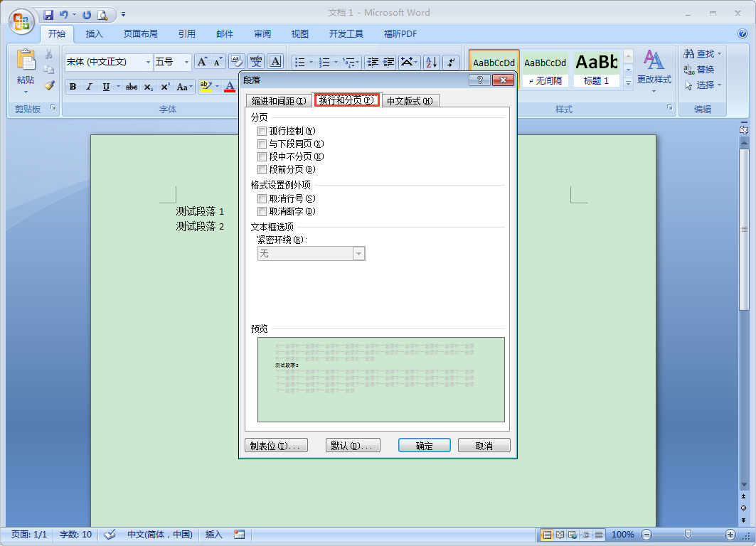Confirm with the 确定 button

click(x=424, y=444)
